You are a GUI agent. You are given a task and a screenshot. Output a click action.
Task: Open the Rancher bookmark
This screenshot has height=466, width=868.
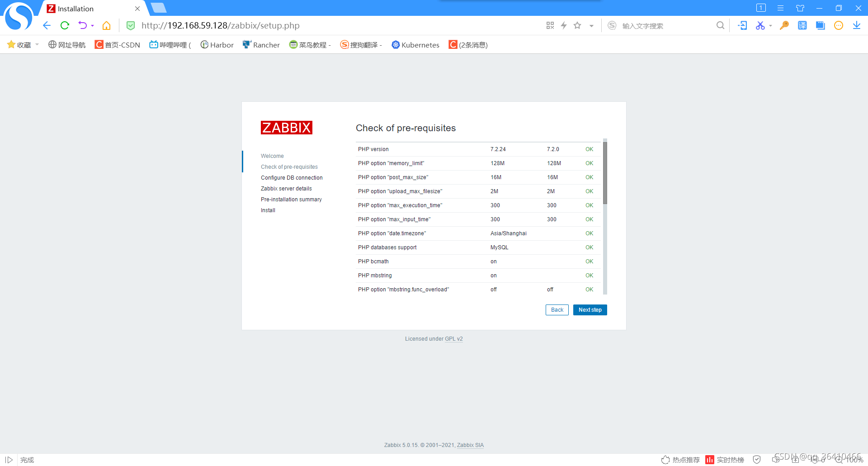click(x=261, y=45)
